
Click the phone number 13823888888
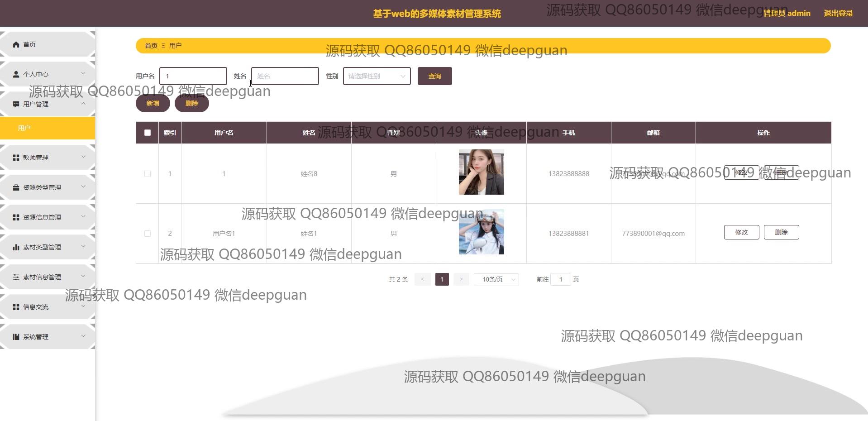coord(569,174)
